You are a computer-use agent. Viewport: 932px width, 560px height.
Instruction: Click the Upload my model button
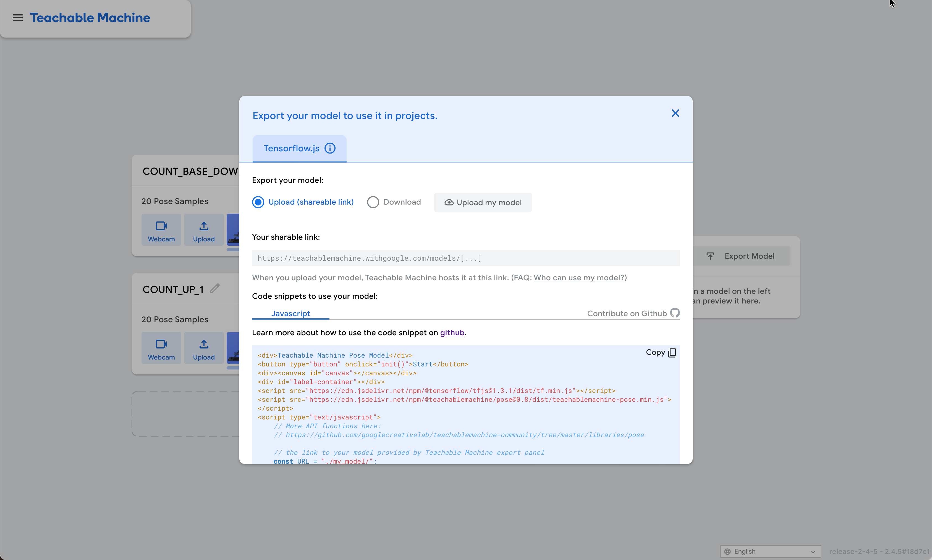[x=483, y=203]
